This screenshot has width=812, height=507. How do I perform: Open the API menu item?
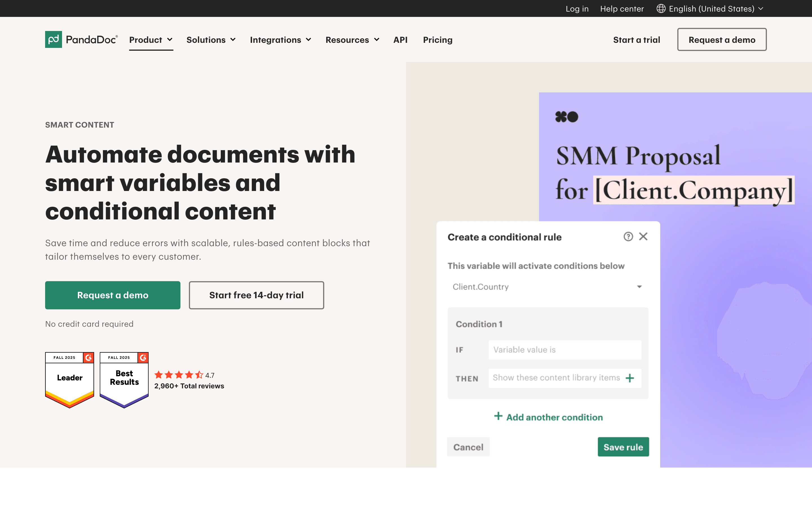pos(400,40)
